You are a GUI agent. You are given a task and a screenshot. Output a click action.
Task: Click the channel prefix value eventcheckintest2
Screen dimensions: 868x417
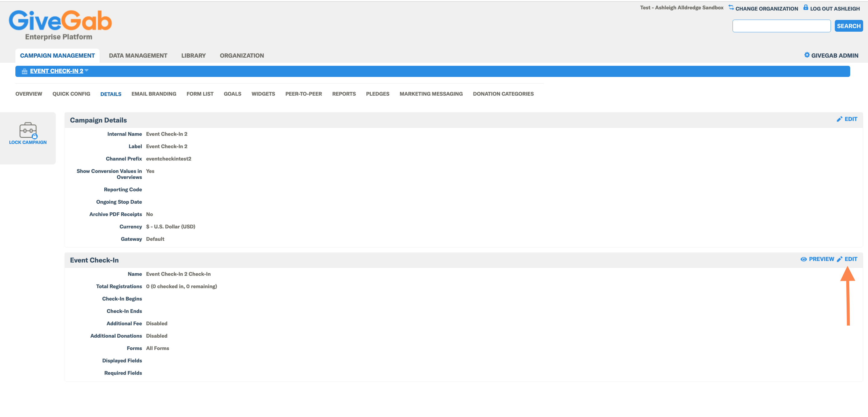pyautogui.click(x=169, y=159)
